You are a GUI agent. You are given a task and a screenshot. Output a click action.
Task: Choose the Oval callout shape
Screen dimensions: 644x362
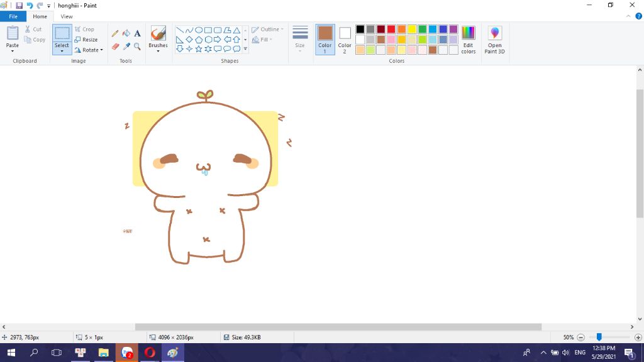(x=227, y=49)
